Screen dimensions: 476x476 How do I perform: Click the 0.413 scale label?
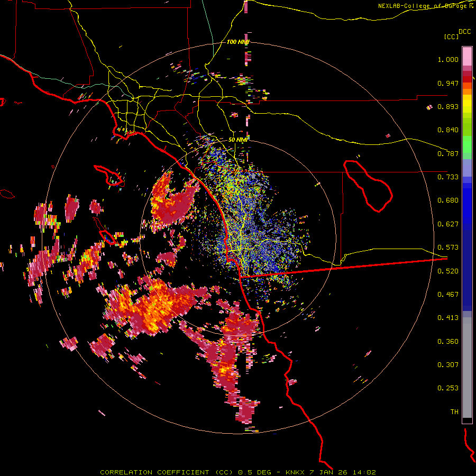click(448, 318)
